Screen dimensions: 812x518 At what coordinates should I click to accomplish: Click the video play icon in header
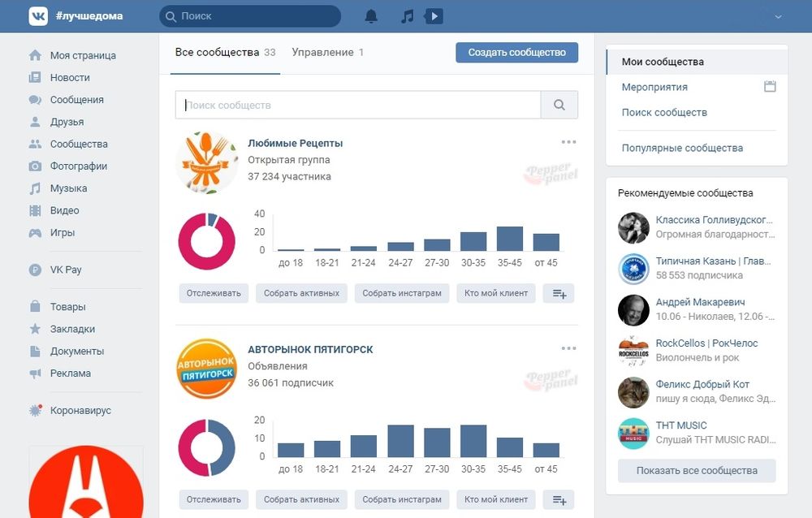pyautogui.click(x=434, y=16)
